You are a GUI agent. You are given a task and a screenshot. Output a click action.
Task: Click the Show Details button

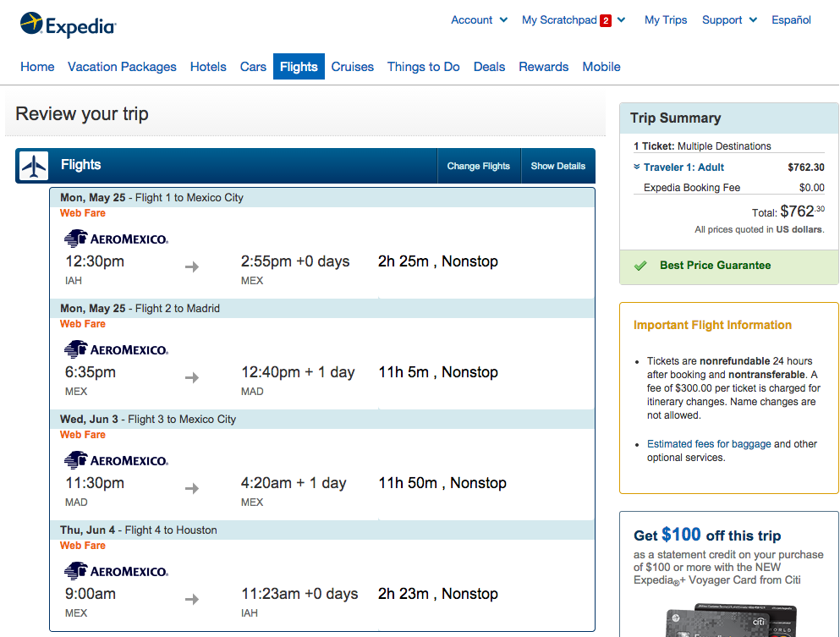(558, 166)
